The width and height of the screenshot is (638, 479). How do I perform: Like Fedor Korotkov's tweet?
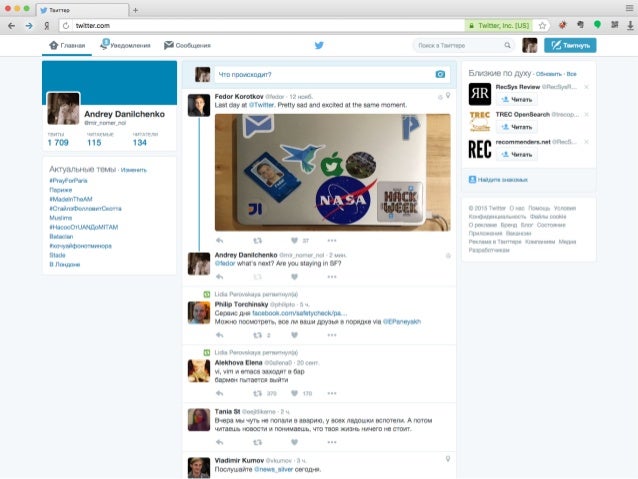(295, 241)
